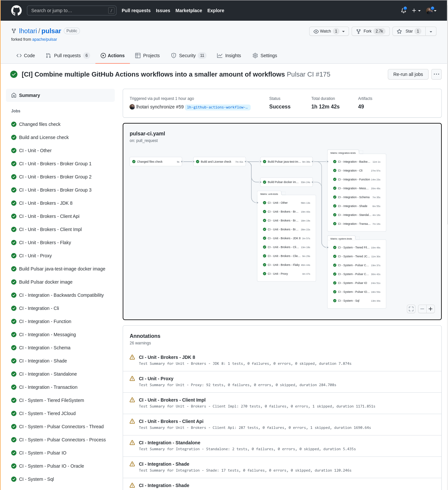Switch to repository Pull requests tab
The image size is (448, 490).
click(x=68, y=56)
